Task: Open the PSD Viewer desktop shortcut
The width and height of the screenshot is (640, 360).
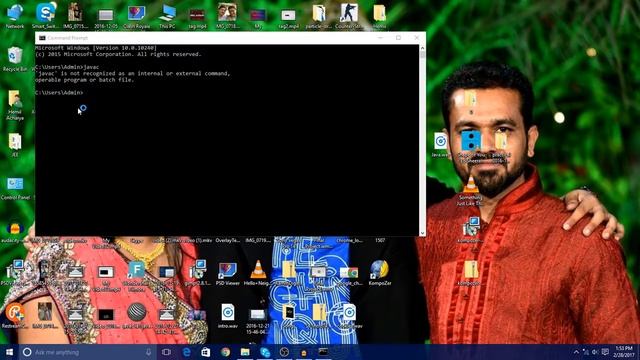Action: (x=227, y=273)
